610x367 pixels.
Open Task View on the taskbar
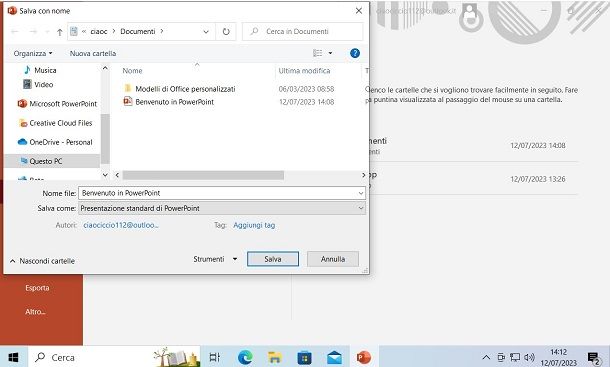(x=214, y=357)
